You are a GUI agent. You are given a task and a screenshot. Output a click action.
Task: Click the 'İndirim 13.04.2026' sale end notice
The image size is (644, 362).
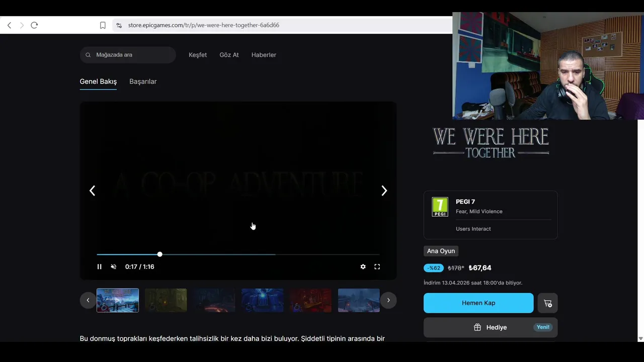coord(473,283)
